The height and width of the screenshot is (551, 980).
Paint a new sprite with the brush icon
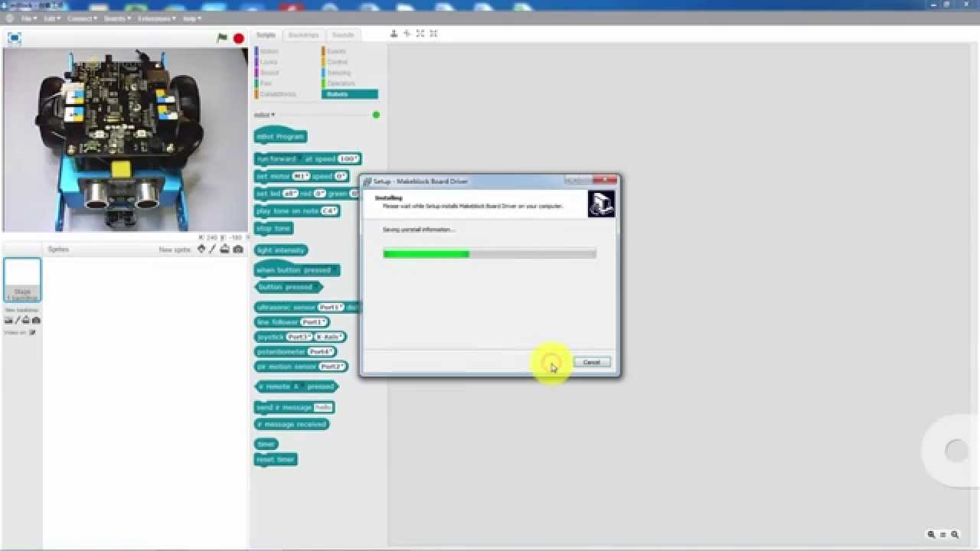coord(213,249)
